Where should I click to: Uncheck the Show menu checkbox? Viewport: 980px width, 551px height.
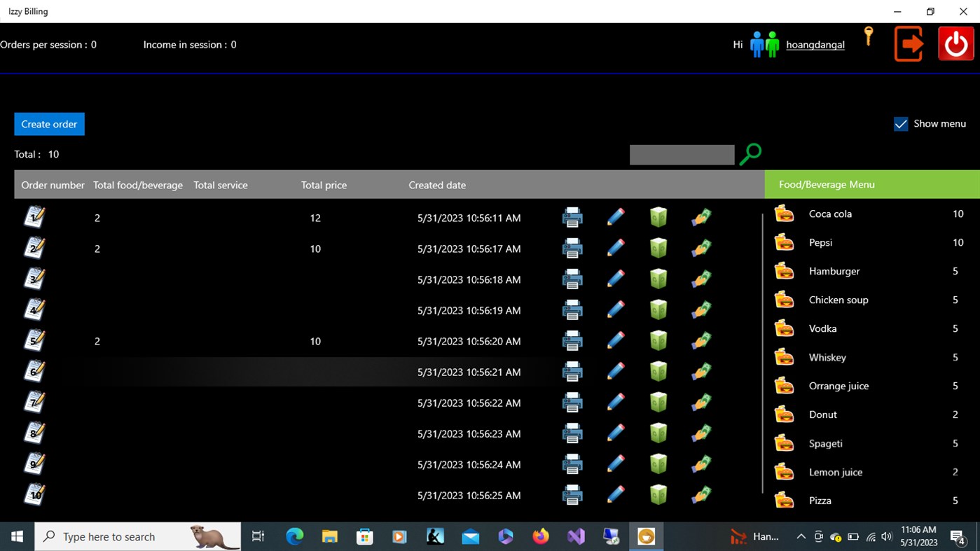point(901,123)
